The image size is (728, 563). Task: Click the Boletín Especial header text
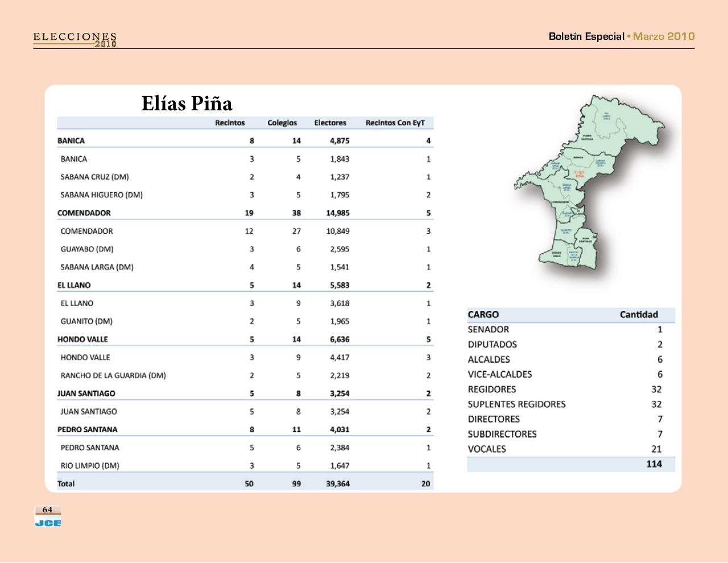586,36
